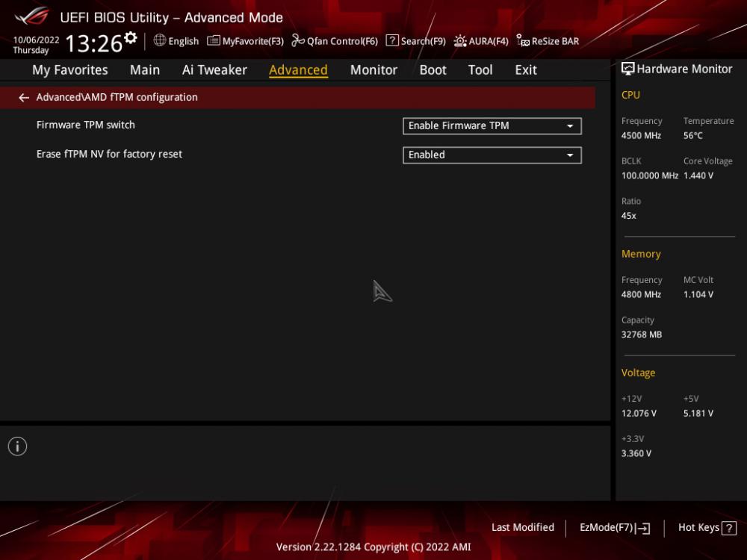747x560 pixels.
Task: Click the Enable Firmware TPM dropdown arrow
Action: tap(570, 126)
